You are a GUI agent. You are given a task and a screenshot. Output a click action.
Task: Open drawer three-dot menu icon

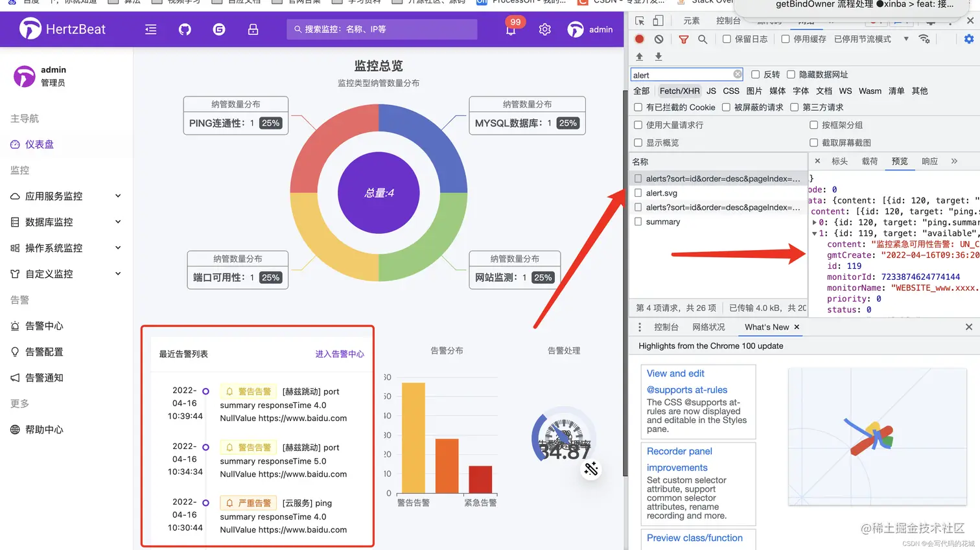point(640,327)
